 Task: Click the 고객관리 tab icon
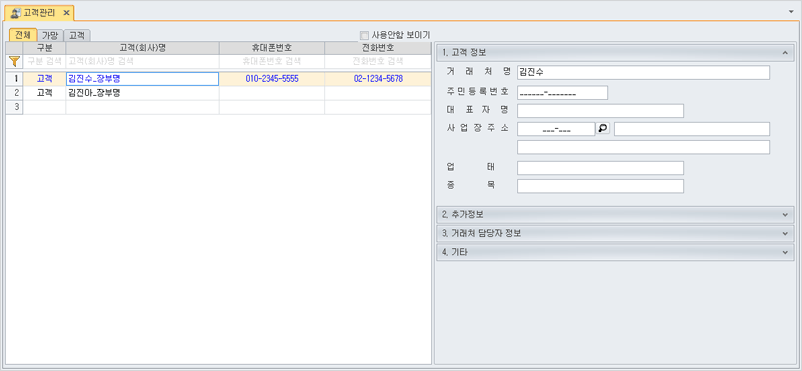[x=16, y=12]
